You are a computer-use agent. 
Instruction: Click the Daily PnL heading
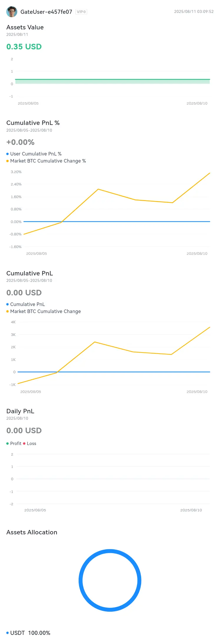(20, 411)
